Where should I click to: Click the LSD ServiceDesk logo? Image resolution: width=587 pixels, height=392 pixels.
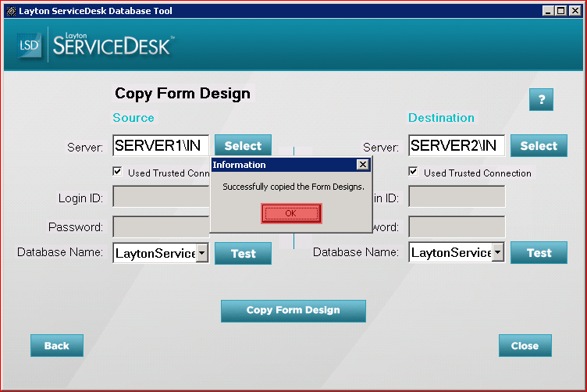[x=95, y=45]
